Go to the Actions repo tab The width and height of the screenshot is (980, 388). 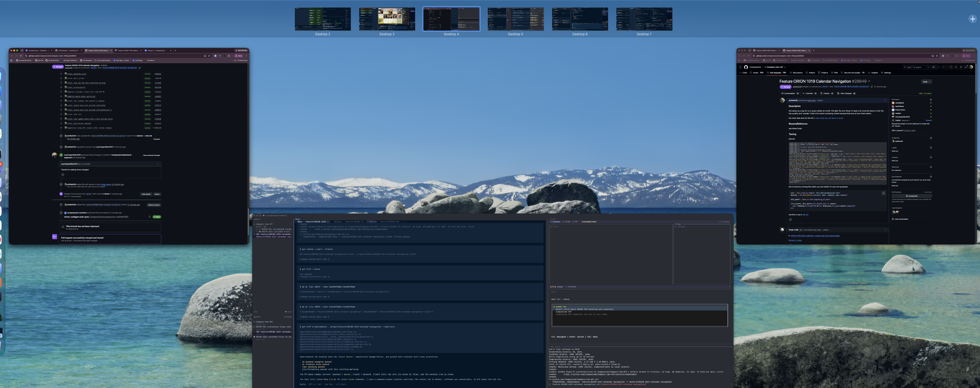pos(811,73)
